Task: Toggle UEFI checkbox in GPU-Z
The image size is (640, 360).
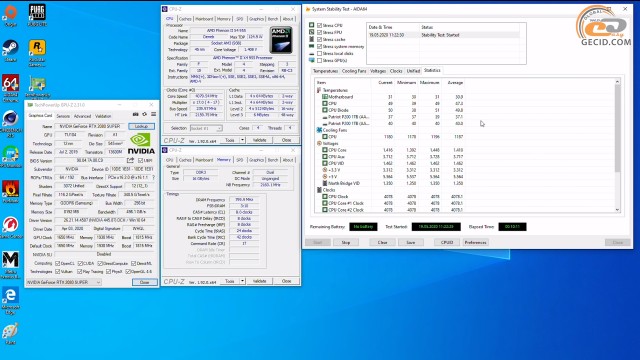Action: 140,160
